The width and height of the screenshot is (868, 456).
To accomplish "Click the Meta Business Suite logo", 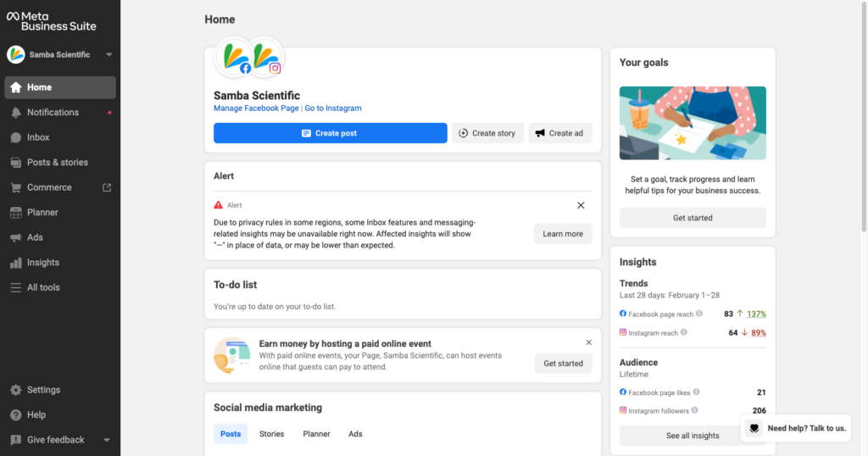I will coord(52,21).
